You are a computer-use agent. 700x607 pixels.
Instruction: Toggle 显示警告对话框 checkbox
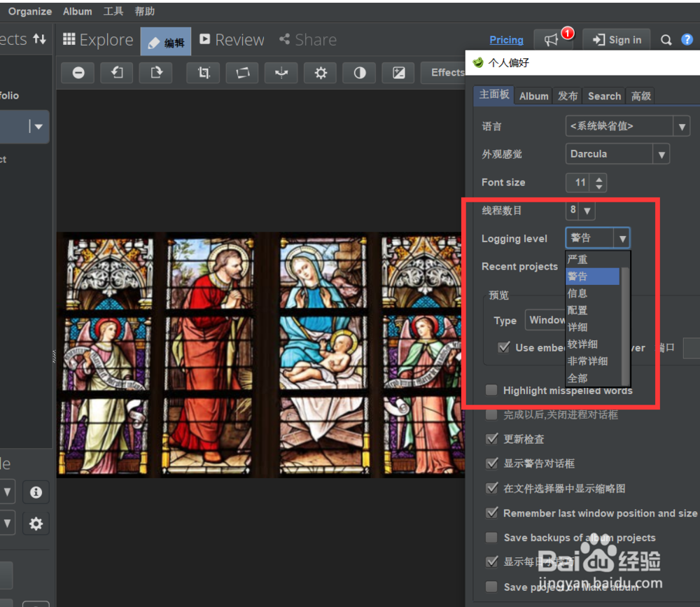coord(491,463)
